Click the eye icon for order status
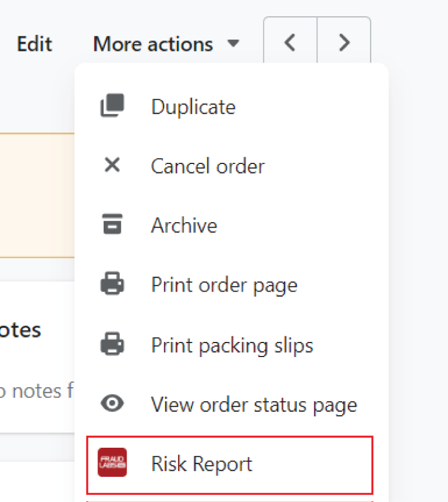This screenshot has width=448, height=502. (112, 403)
